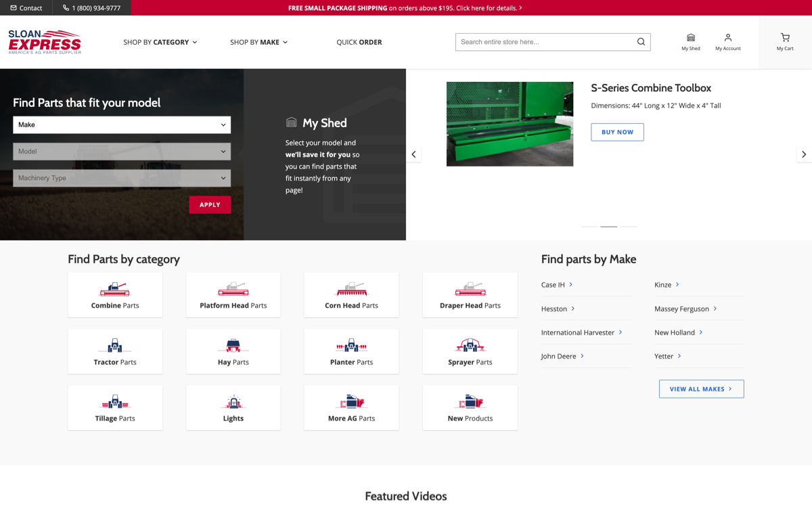Open the Model dropdown
Image resolution: width=812 pixels, height=506 pixels.
[122, 152]
